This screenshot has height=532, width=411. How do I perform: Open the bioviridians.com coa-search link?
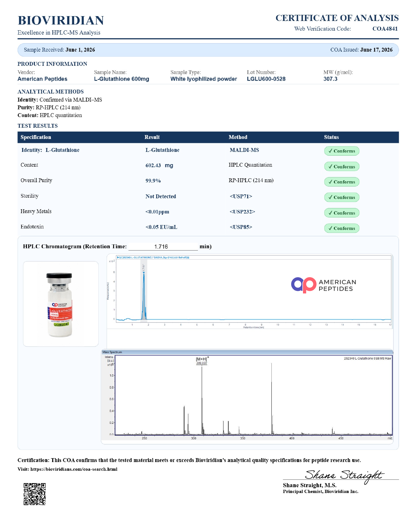[74, 469]
